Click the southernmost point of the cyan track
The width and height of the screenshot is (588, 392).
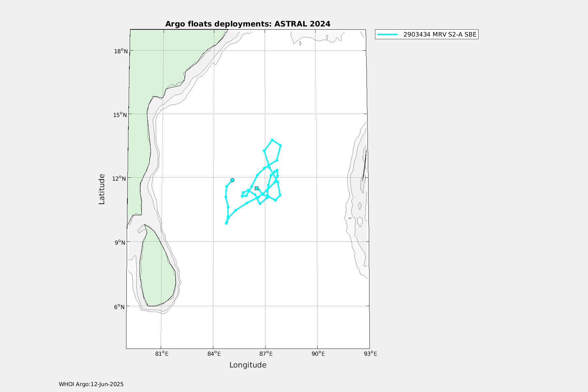click(226, 223)
